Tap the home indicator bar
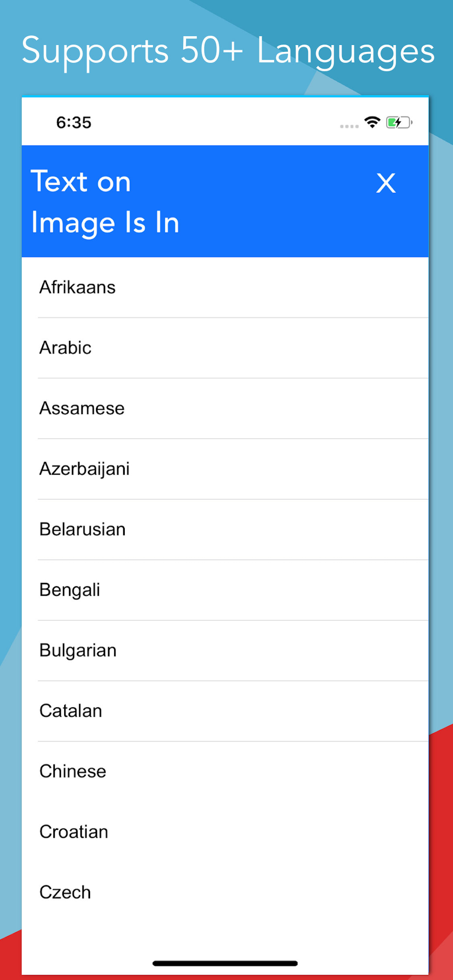The height and width of the screenshot is (980, 453). [225, 963]
